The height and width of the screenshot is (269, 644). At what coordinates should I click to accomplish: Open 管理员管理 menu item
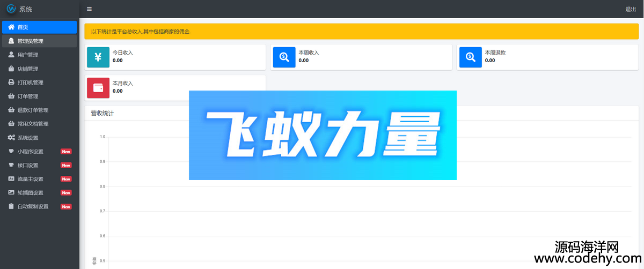coord(30,41)
